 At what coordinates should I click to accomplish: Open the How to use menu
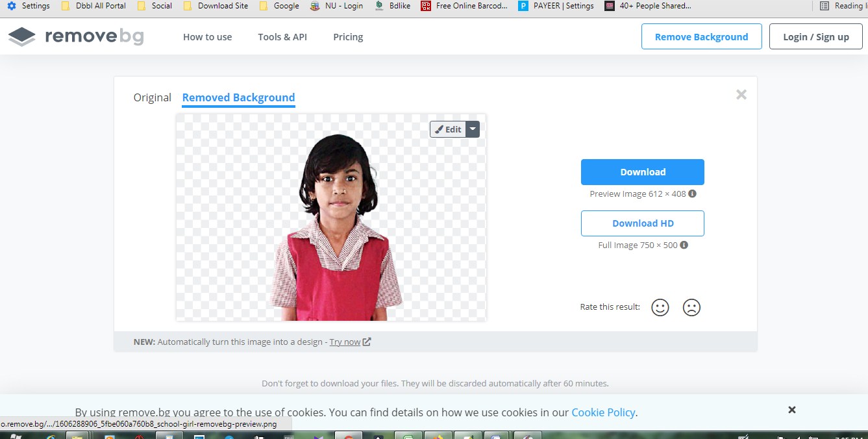point(207,37)
